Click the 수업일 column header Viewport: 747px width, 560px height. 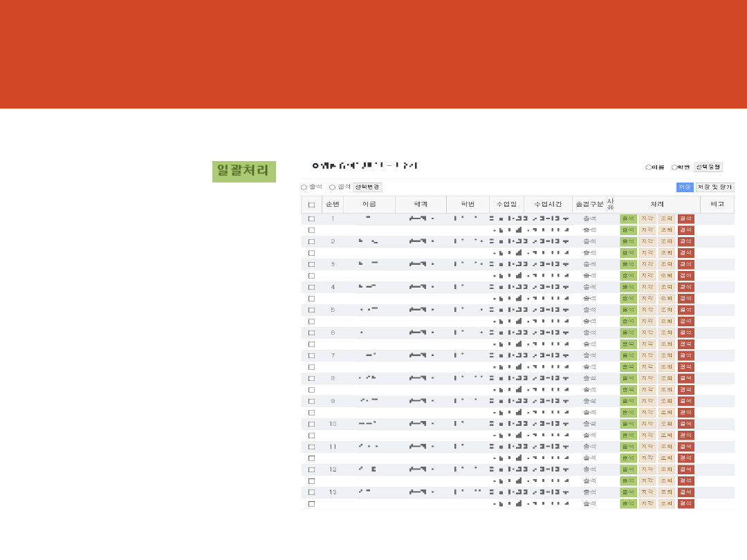click(506, 205)
